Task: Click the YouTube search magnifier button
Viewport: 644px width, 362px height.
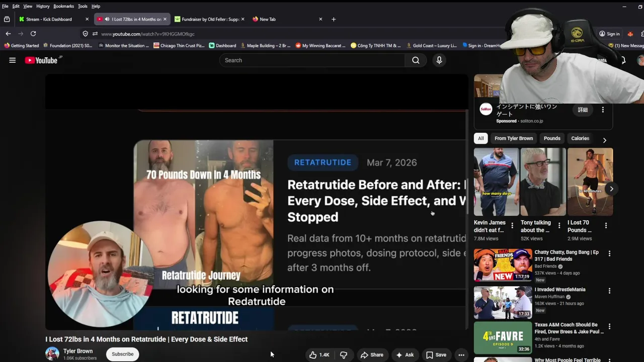Action: pyautogui.click(x=416, y=60)
